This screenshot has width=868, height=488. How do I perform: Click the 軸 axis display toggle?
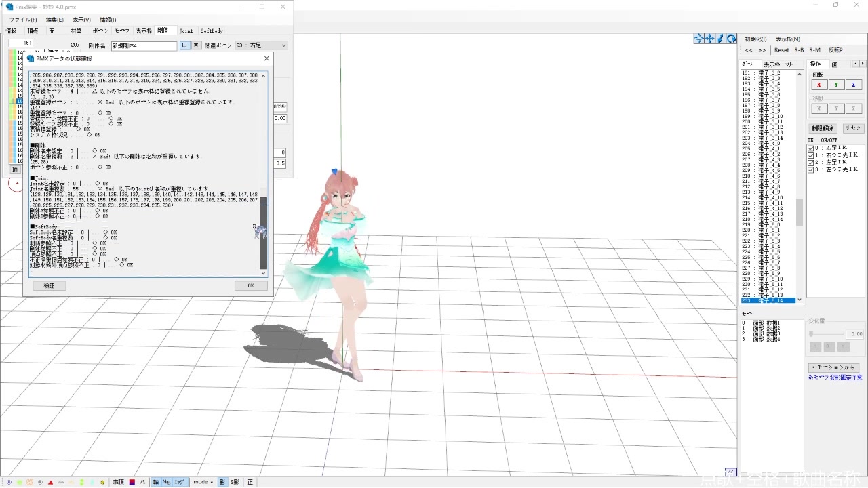156,482
